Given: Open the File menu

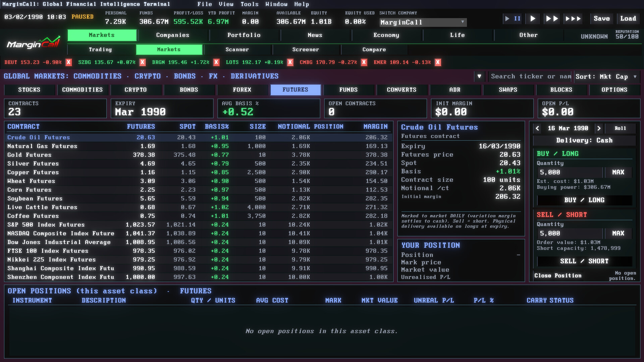Looking at the screenshot, I should [205, 4].
